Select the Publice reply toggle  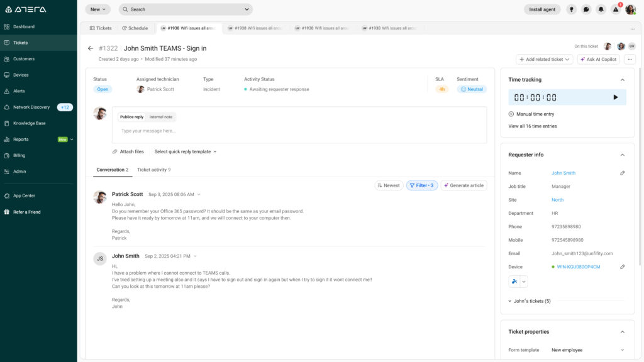coord(132,117)
